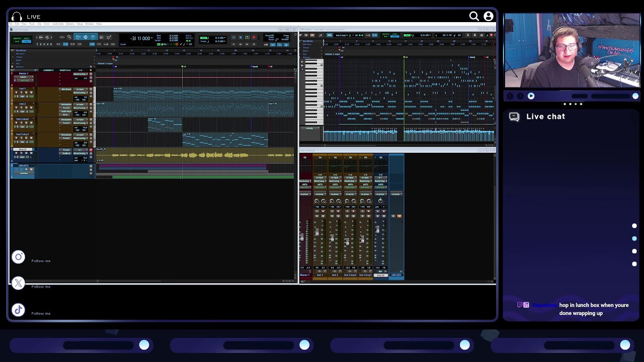644x362 pixels.
Task: Click the Fast Forward transport button
Action: point(247,44)
